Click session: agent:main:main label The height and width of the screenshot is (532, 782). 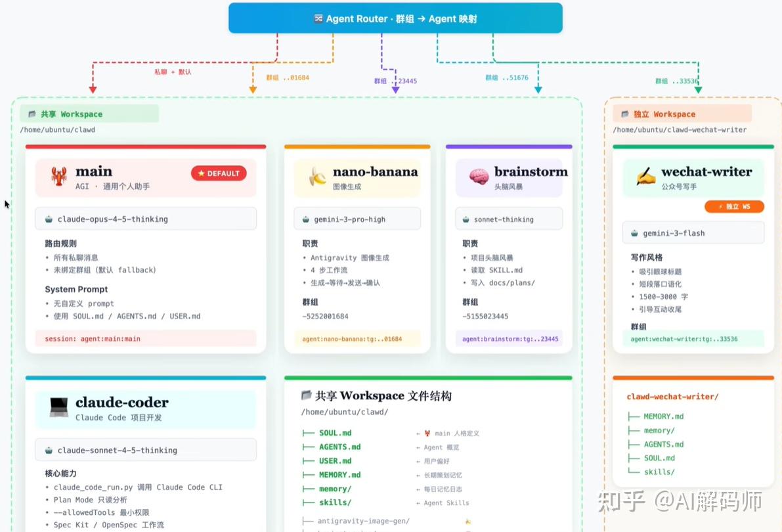pyautogui.click(x=93, y=339)
